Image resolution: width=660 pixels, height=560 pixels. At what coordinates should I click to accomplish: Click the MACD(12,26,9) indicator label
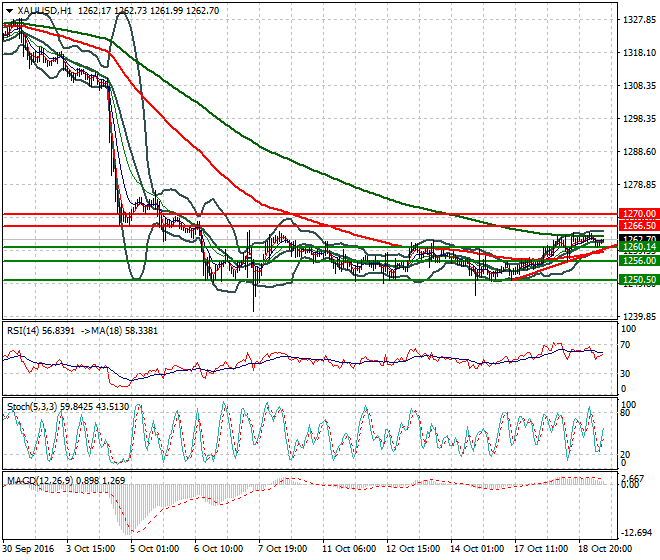(40, 480)
